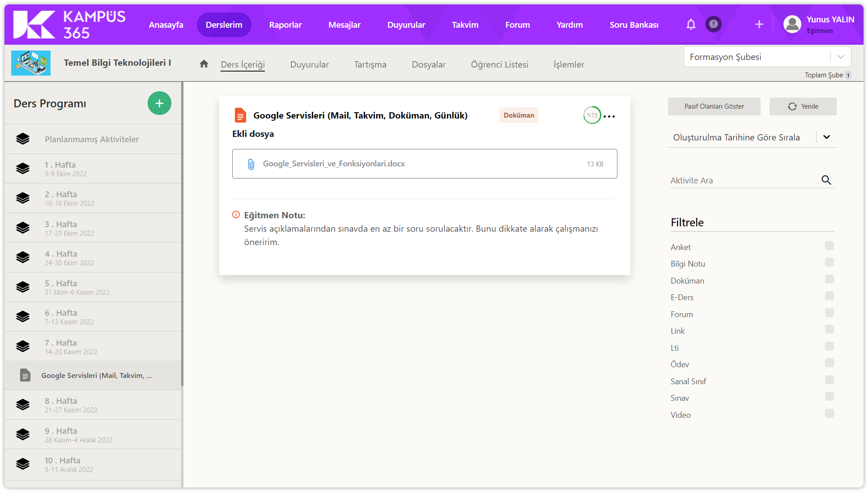Click paperclip attachment Google_Servisleri_ve_Fonksiyonlari.docx
The image size is (868, 492).
tap(251, 164)
